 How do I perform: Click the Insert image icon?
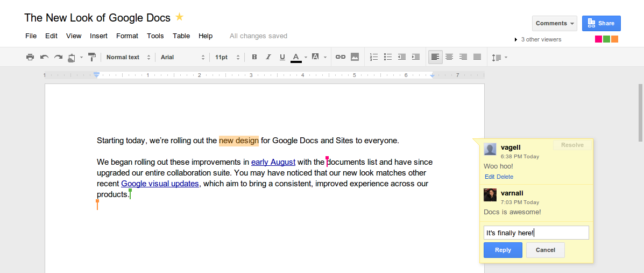(355, 57)
